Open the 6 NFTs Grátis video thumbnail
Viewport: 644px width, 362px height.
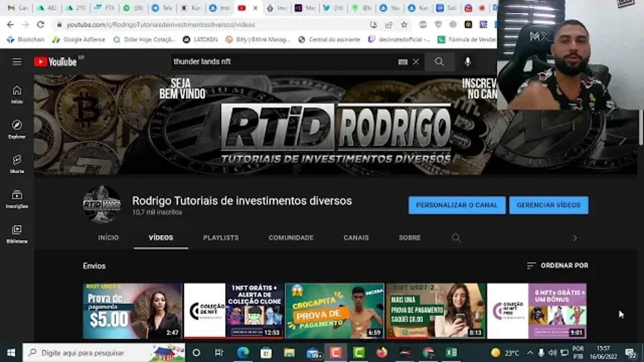[x=537, y=311]
